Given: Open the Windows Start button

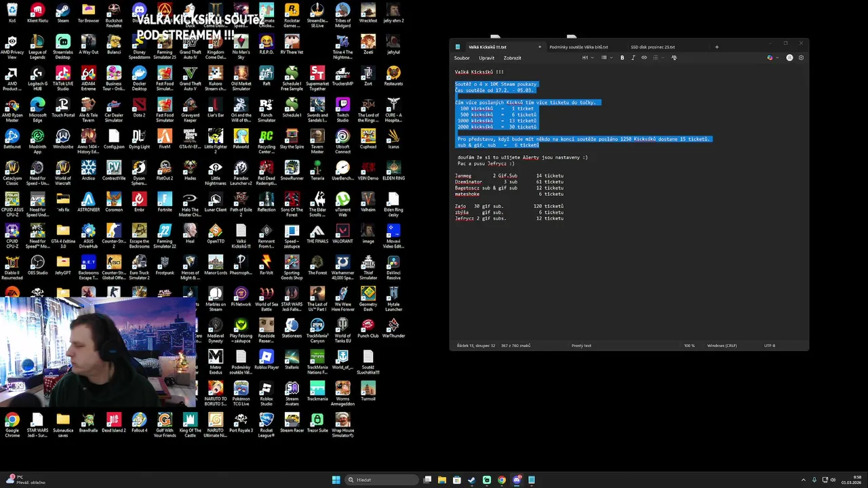Looking at the screenshot, I should (336, 480).
